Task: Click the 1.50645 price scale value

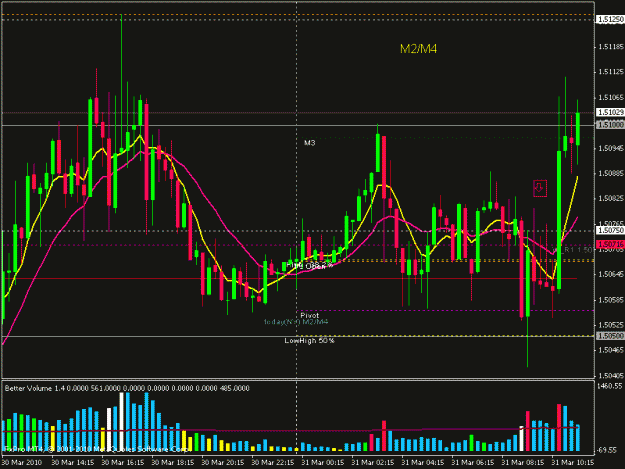Action: coord(611,275)
